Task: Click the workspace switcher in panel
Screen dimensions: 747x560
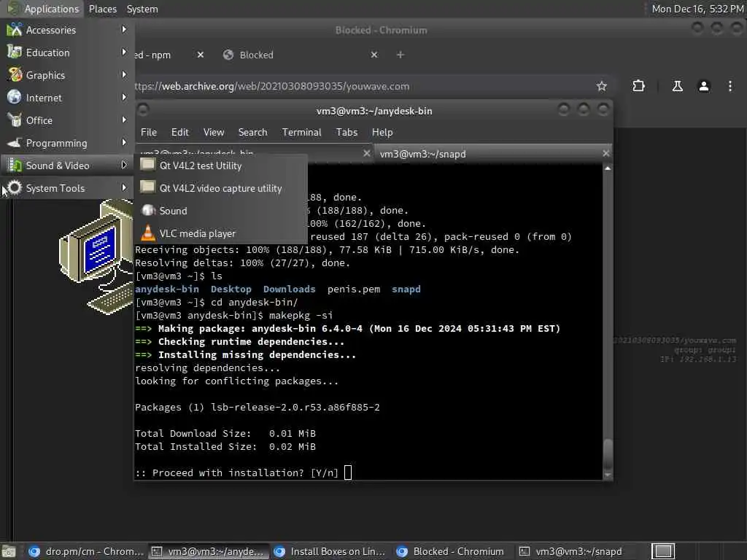Action: pyautogui.click(x=662, y=551)
